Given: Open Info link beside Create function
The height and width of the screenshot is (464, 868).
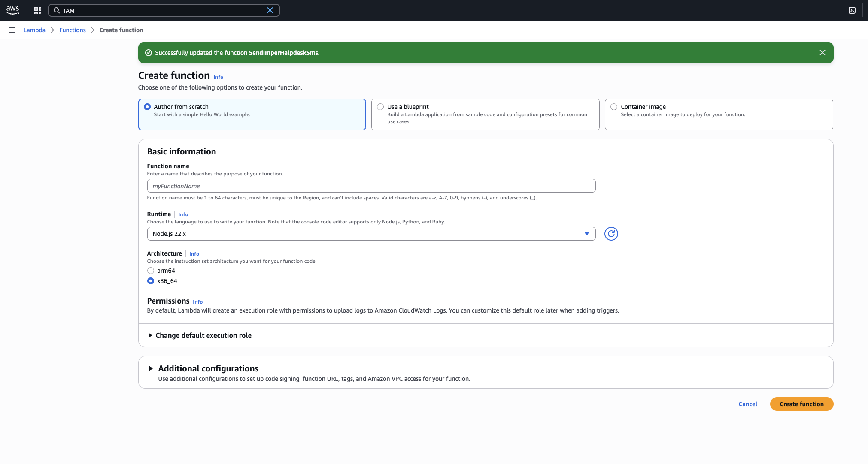Looking at the screenshot, I should (x=218, y=77).
